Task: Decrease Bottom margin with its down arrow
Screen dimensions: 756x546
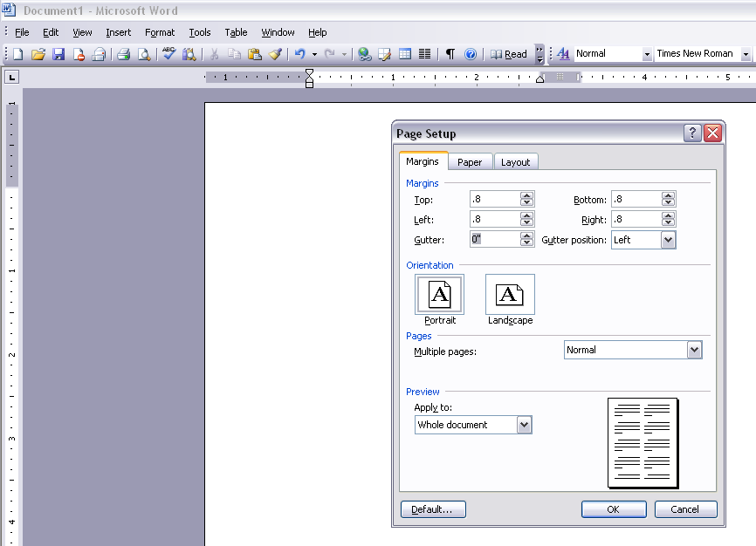Action: tap(668, 202)
